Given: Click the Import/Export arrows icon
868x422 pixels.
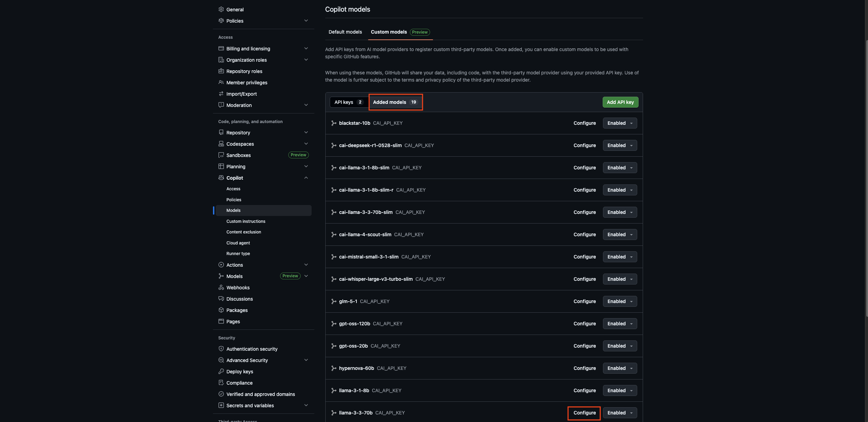Looking at the screenshot, I should coord(221,94).
